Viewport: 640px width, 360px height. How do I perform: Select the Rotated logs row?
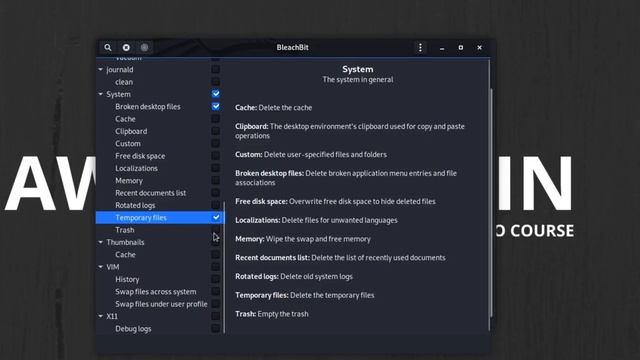click(160, 205)
